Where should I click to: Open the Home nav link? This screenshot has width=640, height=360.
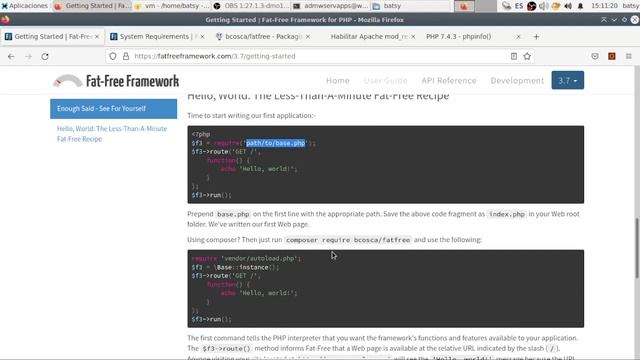[x=338, y=81]
